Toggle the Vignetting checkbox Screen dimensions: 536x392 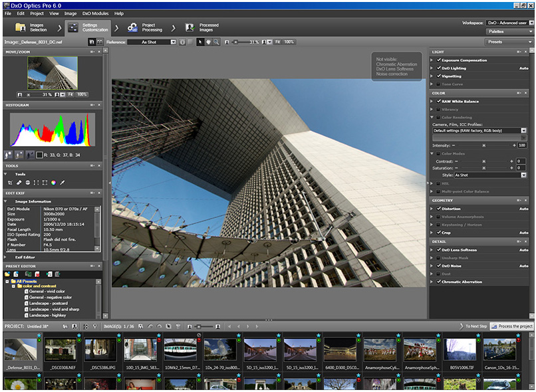pos(439,76)
